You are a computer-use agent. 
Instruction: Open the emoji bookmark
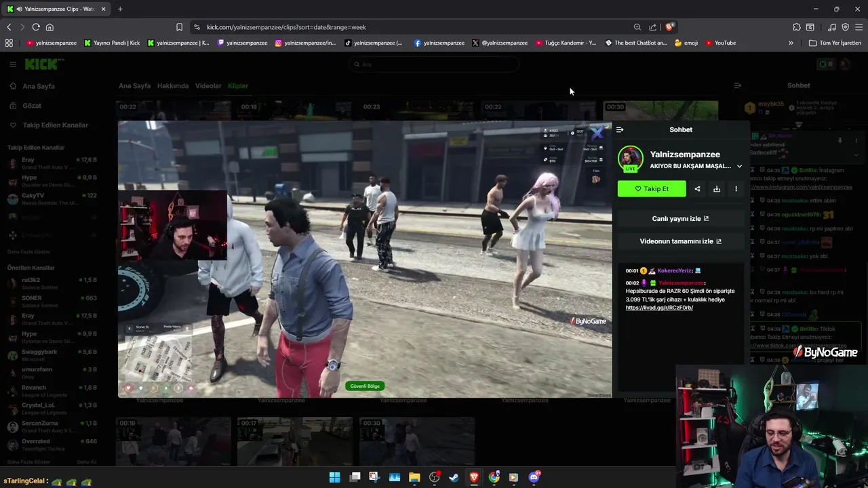click(x=686, y=43)
